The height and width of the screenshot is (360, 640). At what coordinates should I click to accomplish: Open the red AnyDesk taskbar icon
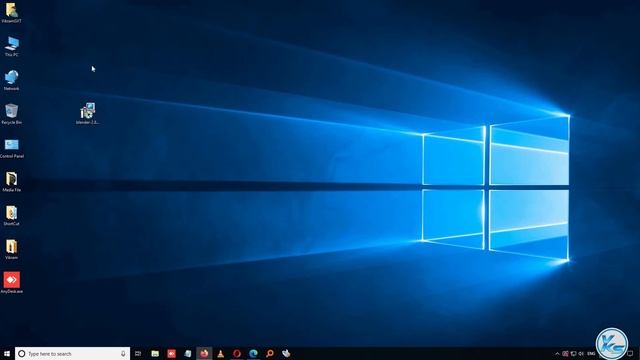tap(171, 353)
